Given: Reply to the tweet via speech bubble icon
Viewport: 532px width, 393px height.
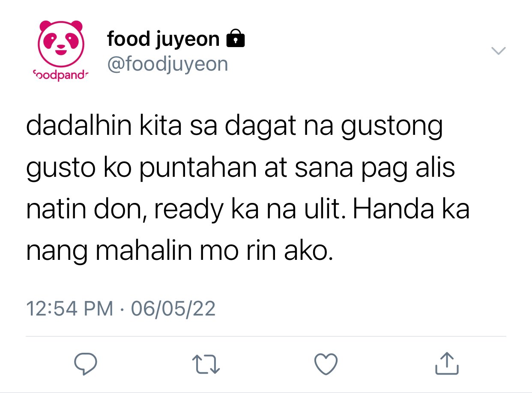Looking at the screenshot, I should pyautogui.click(x=85, y=363).
